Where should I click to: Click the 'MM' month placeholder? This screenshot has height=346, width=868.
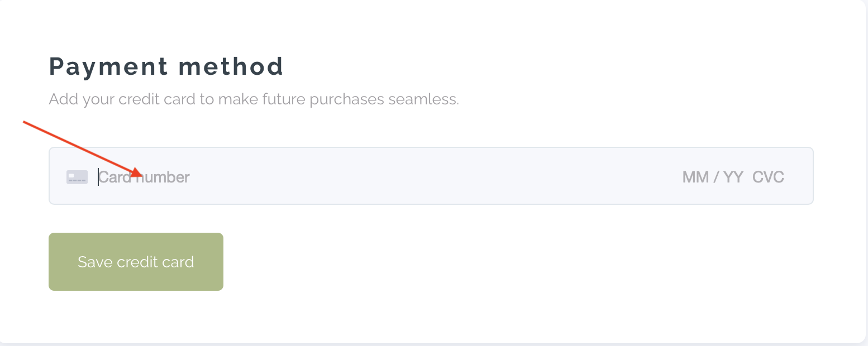pos(695,177)
